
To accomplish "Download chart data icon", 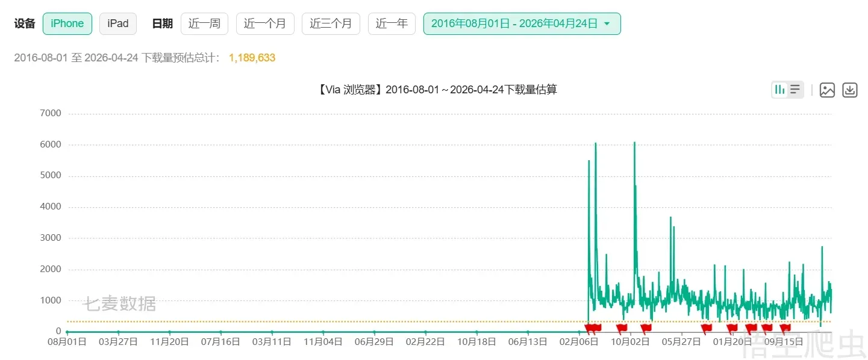I will click(x=850, y=90).
